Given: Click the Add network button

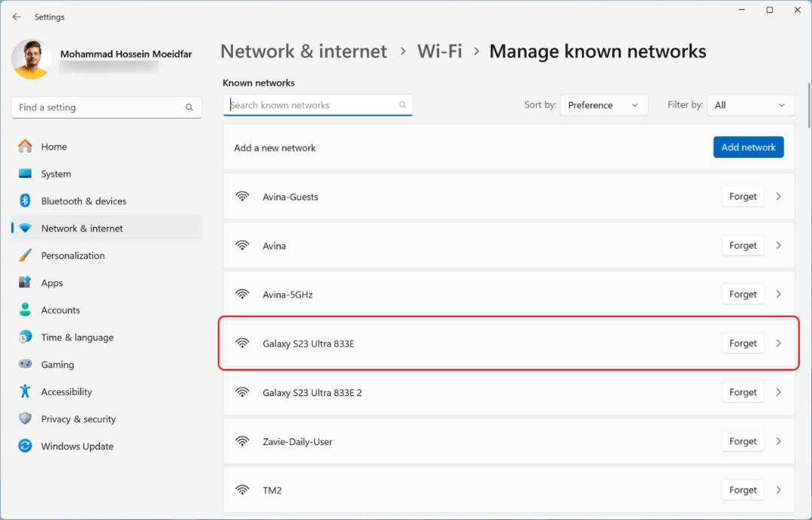Looking at the screenshot, I should [748, 147].
